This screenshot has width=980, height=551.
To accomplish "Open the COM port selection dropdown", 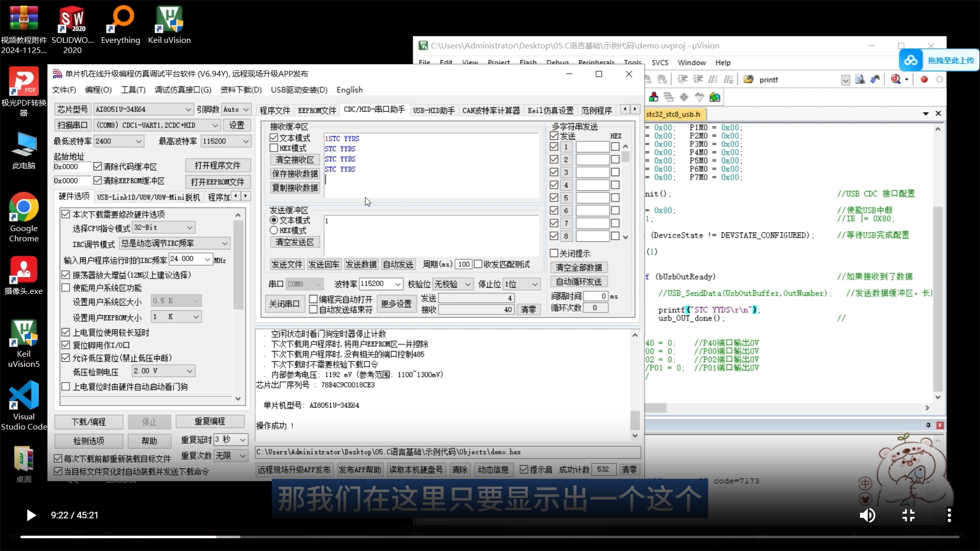I will coord(157,125).
